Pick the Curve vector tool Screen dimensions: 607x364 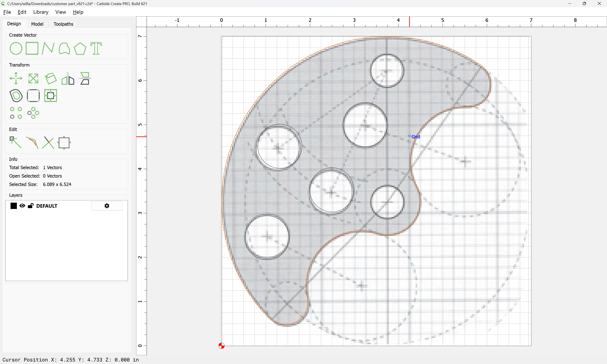[64, 48]
